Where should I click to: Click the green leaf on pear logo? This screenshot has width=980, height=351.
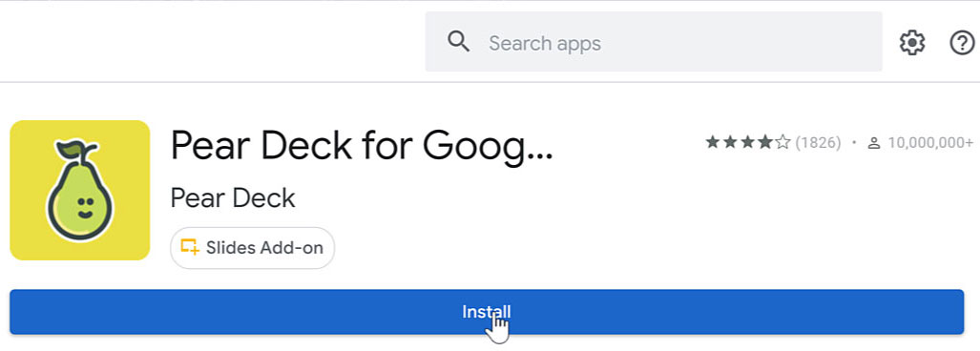[x=69, y=151]
